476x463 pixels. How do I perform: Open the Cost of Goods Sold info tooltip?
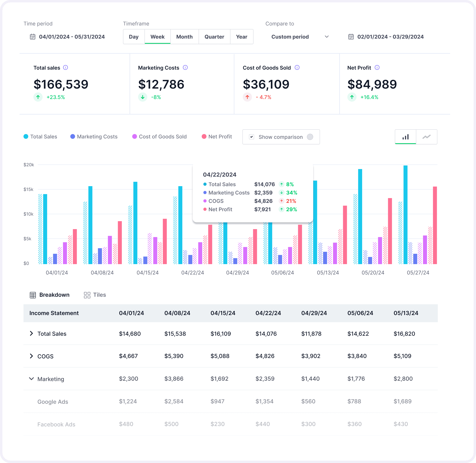(x=297, y=68)
